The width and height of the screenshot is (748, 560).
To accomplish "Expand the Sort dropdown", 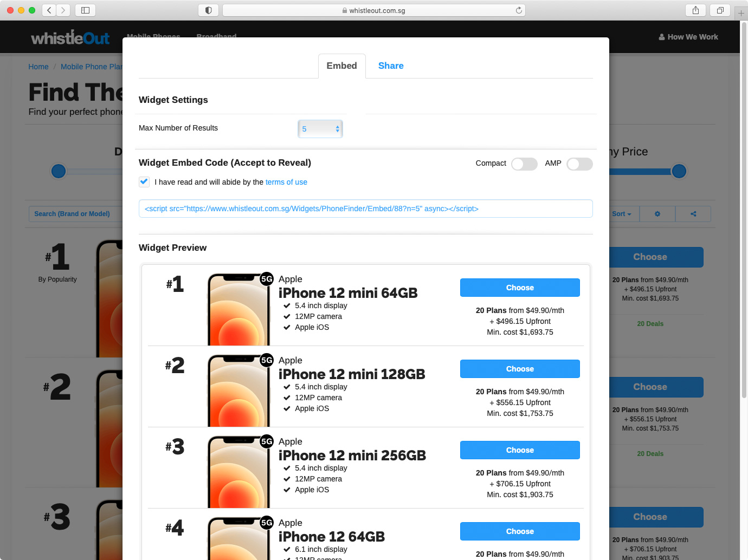I will [x=621, y=214].
